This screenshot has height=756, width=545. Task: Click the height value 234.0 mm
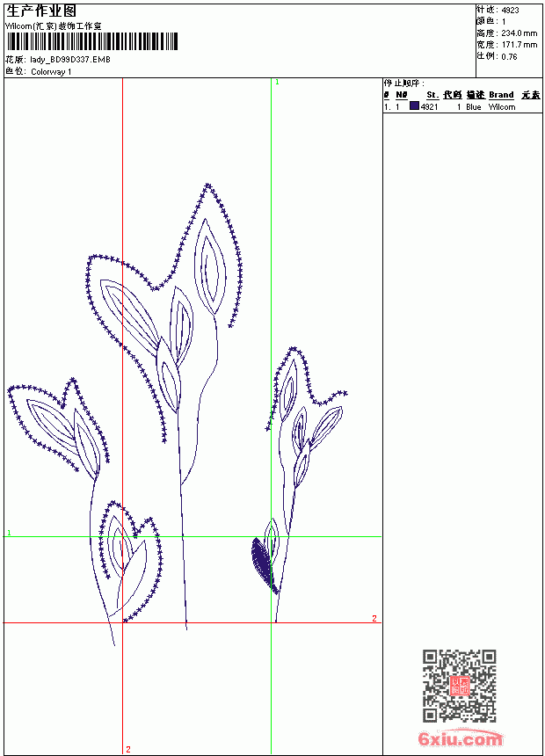(519, 33)
